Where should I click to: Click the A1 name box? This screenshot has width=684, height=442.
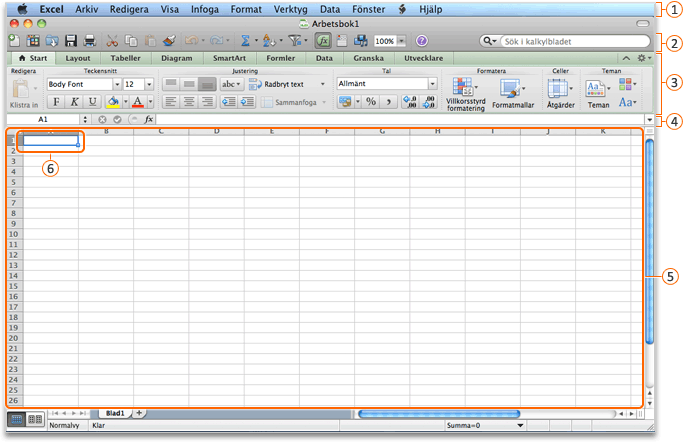(43, 119)
